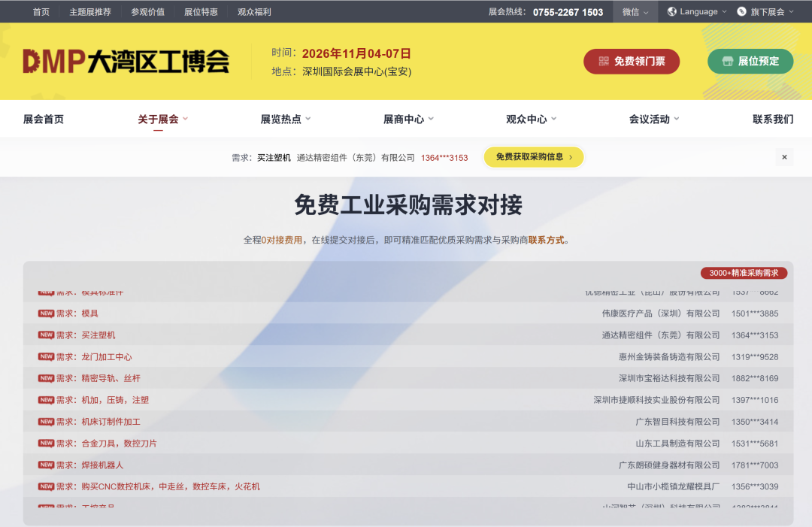The height and width of the screenshot is (527, 812).
Task: Click 需求:焊接机器人 listing
Action: point(89,465)
